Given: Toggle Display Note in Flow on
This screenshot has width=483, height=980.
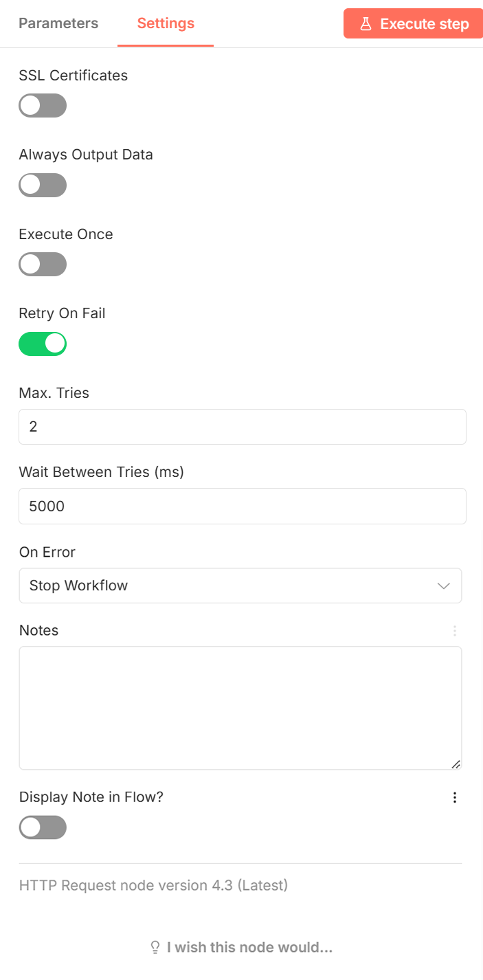Looking at the screenshot, I should pos(43,827).
